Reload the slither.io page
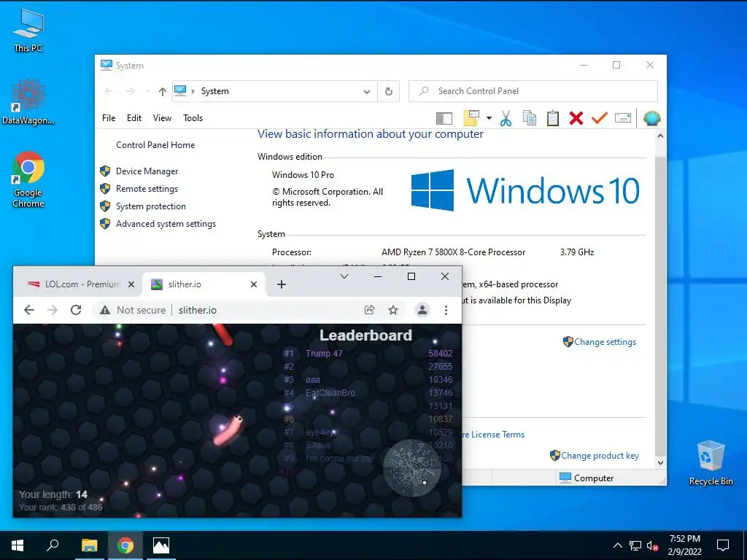Image resolution: width=747 pixels, height=560 pixels. pos(76,310)
